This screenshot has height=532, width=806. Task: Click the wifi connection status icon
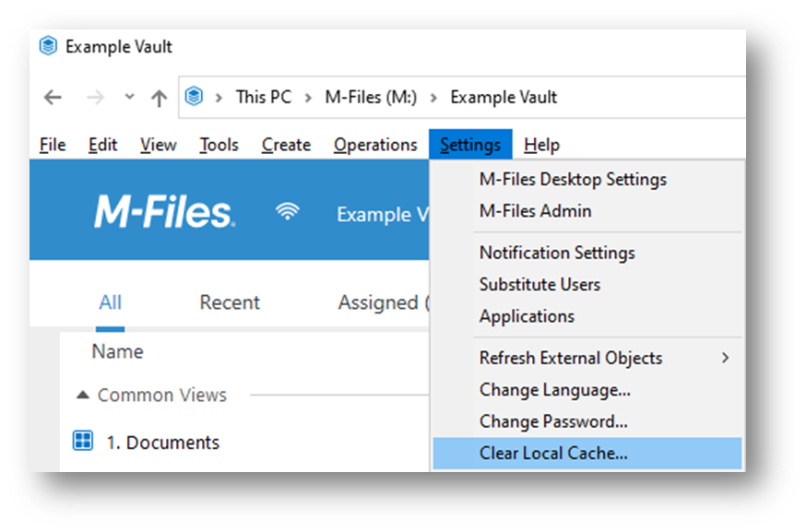288,211
